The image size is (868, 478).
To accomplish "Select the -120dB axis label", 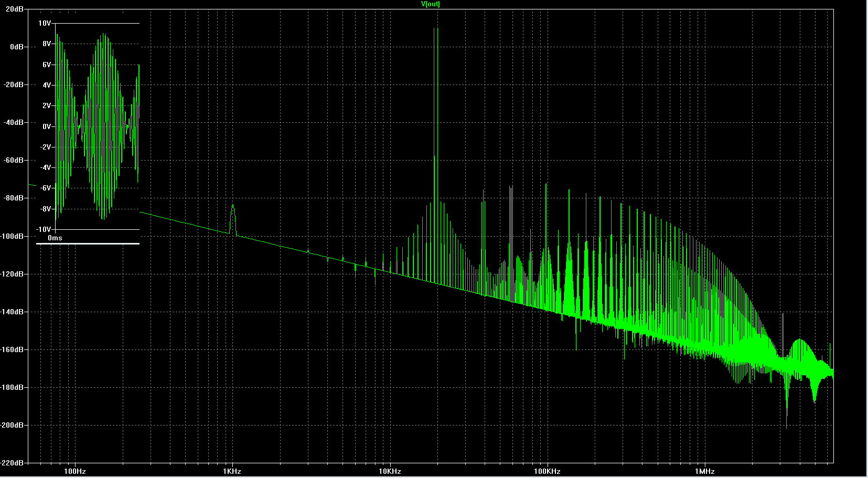I will (12, 274).
